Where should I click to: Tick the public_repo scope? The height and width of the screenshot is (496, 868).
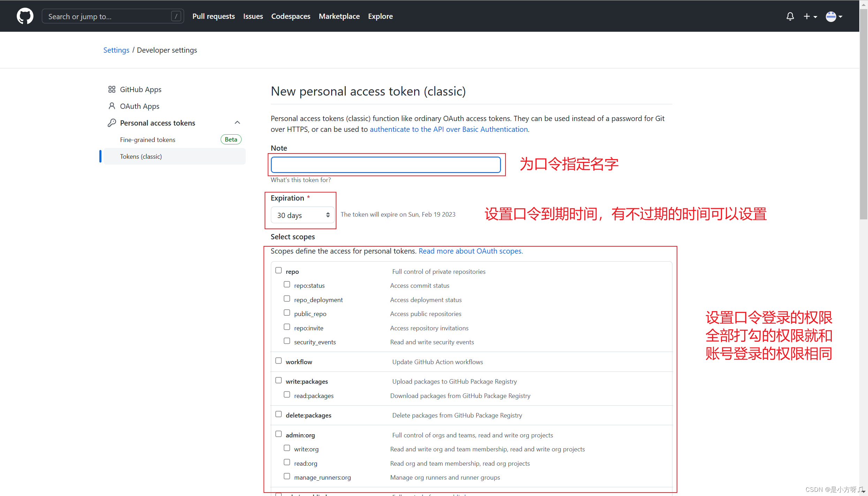click(x=287, y=313)
